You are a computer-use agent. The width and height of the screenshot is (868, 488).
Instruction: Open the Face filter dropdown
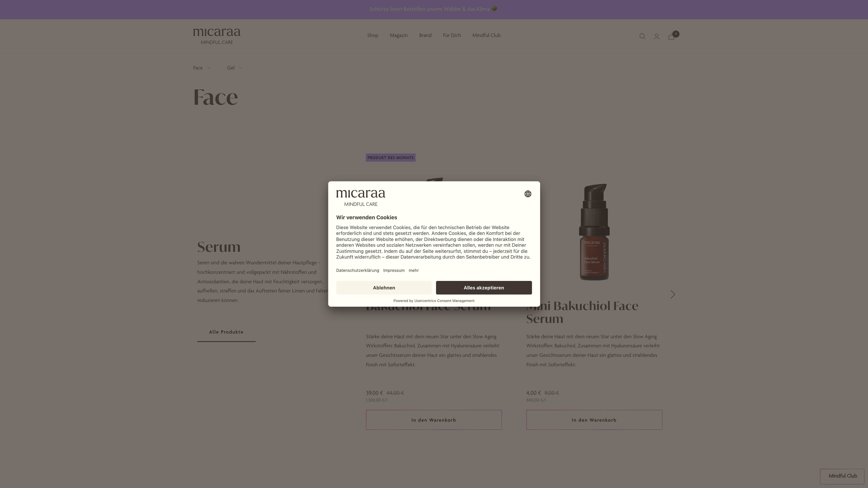click(202, 68)
